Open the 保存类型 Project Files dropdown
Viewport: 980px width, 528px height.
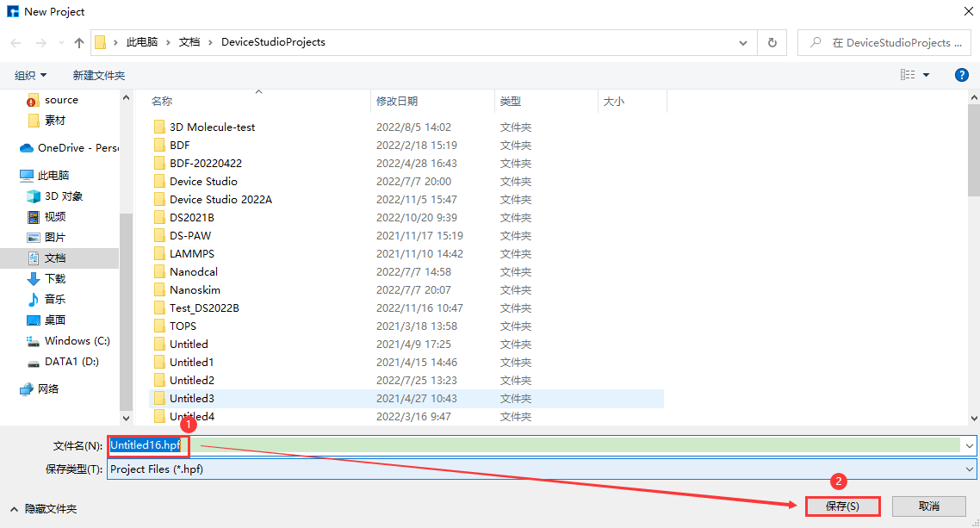[x=970, y=469]
